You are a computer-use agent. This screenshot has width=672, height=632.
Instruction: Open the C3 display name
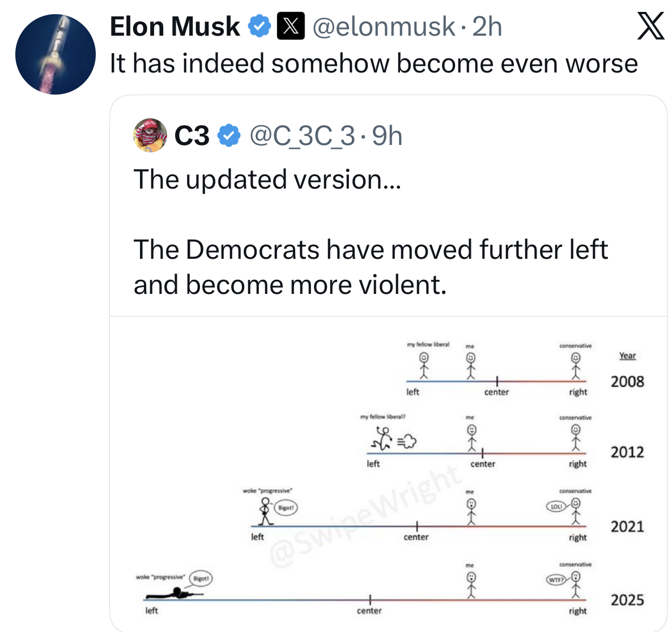tap(192, 136)
